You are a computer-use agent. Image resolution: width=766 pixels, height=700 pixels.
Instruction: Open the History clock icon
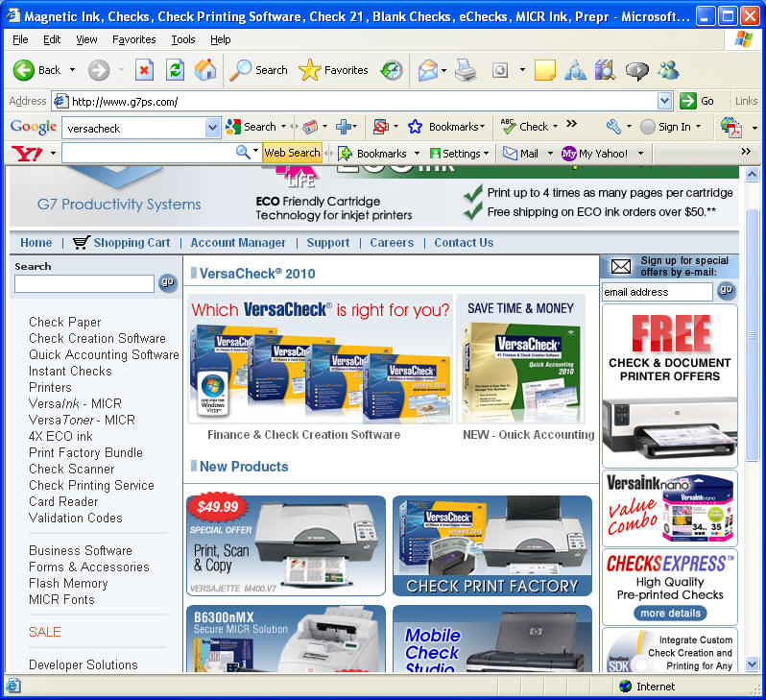pyautogui.click(x=392, y=70)
